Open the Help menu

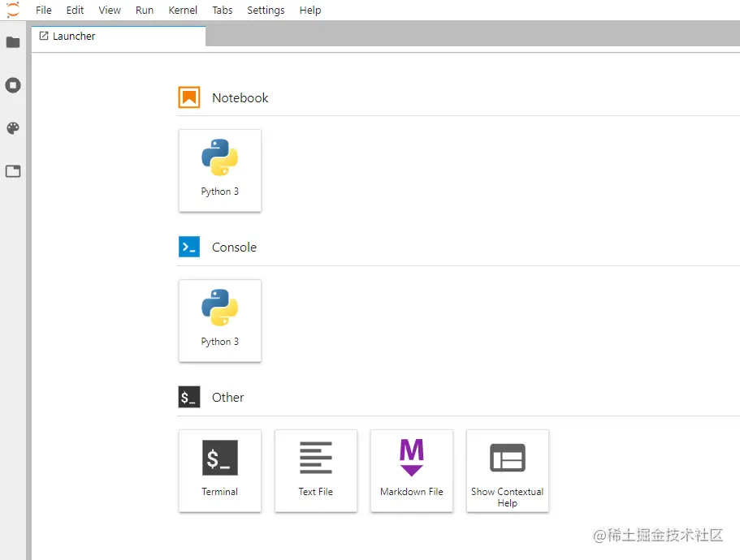(310, 10)
